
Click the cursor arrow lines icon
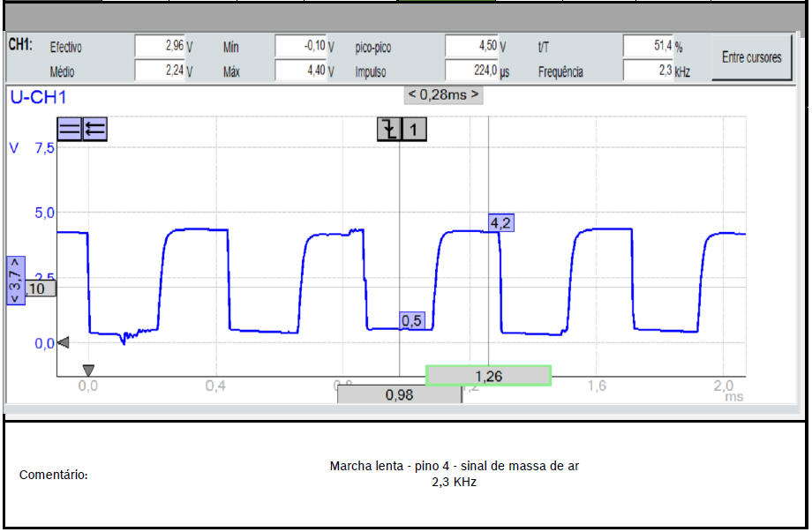coord(94,130)
